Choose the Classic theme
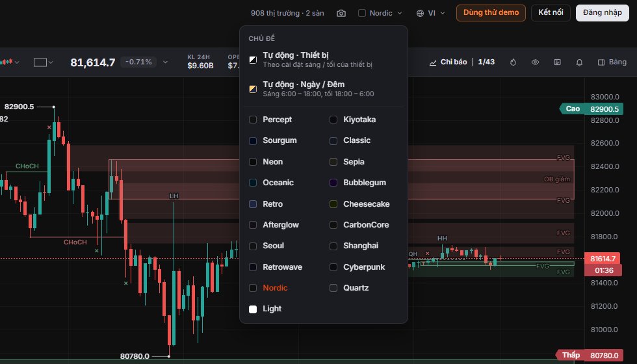637x364 pixels. coord(350,140)
